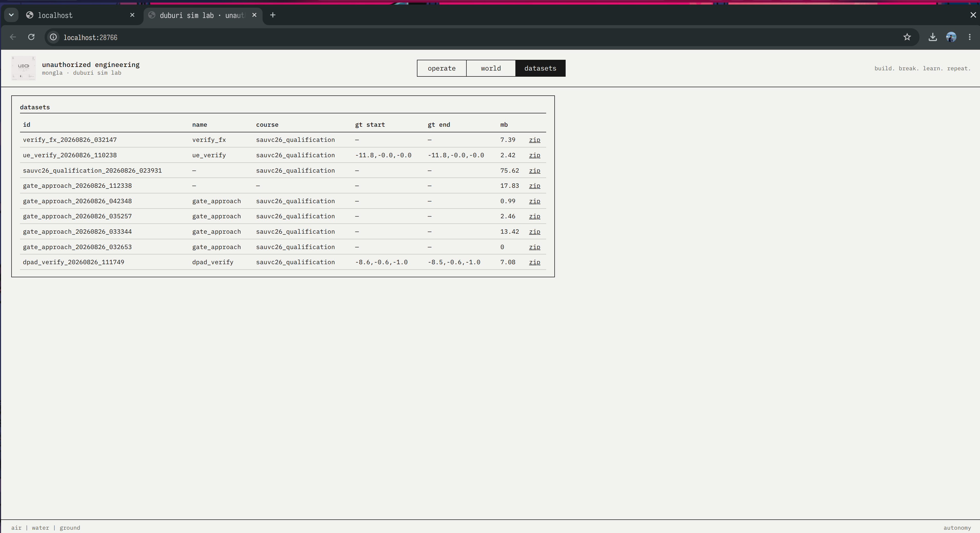Click the UE logo thumbnail

click(24, 68)
